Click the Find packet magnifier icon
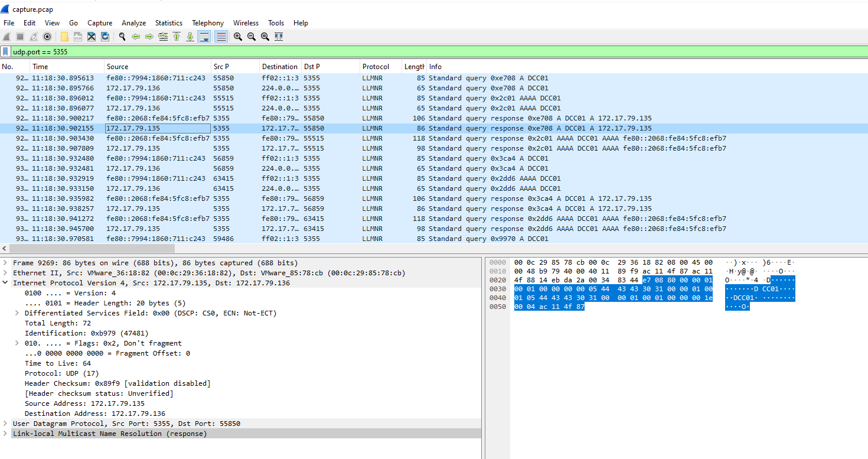The height and width of the screenshot is (459, 868). 122,37
